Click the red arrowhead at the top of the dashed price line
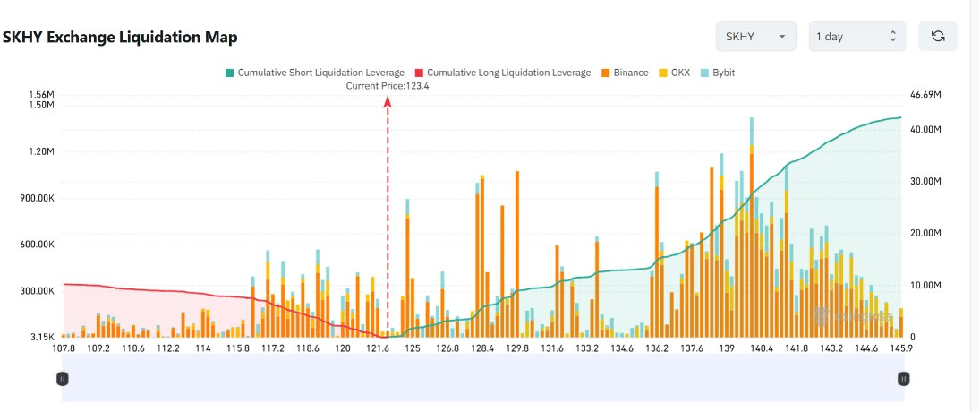Viewport: 980px width, 412px height. 387,102
